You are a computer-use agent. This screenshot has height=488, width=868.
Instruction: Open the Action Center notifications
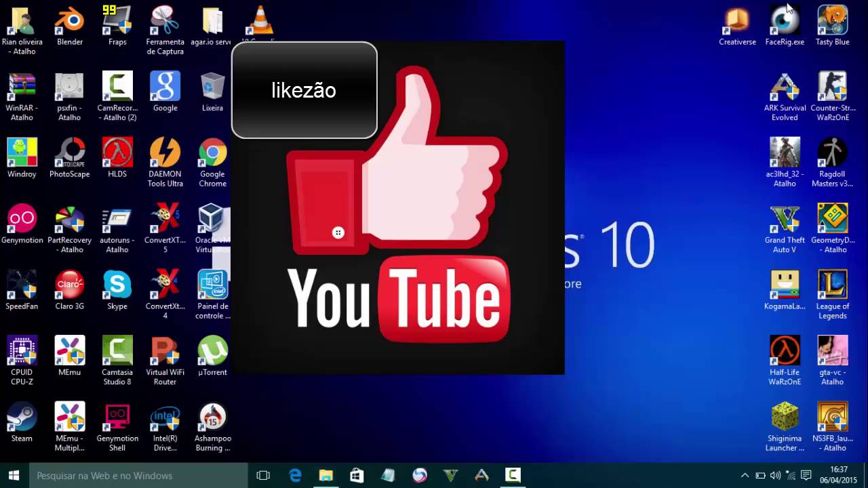point(806,476)
